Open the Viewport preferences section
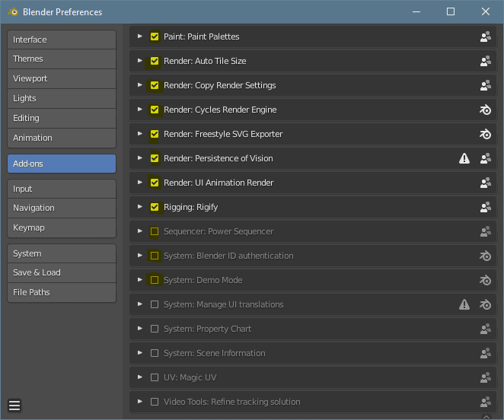 62,79
